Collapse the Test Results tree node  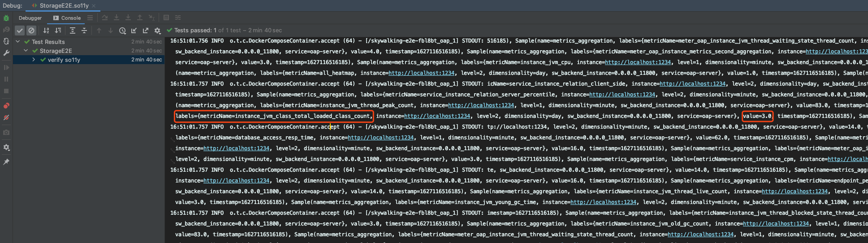18,42
